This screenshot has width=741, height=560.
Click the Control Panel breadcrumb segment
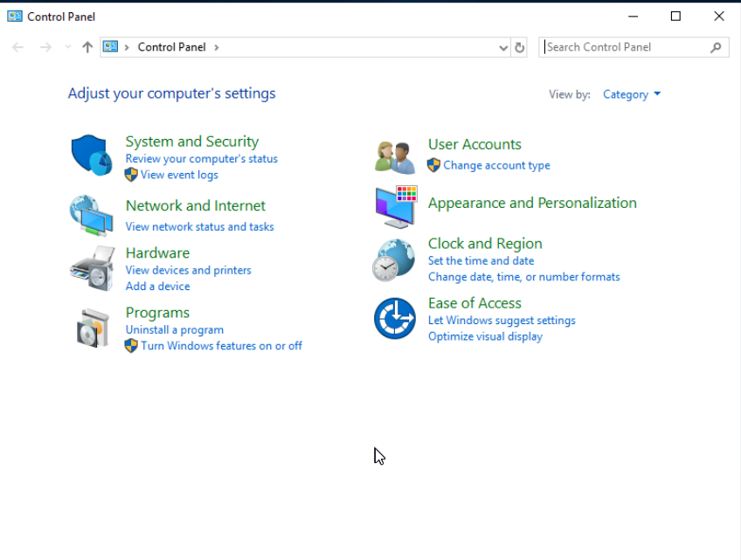(x=171, y=47)
